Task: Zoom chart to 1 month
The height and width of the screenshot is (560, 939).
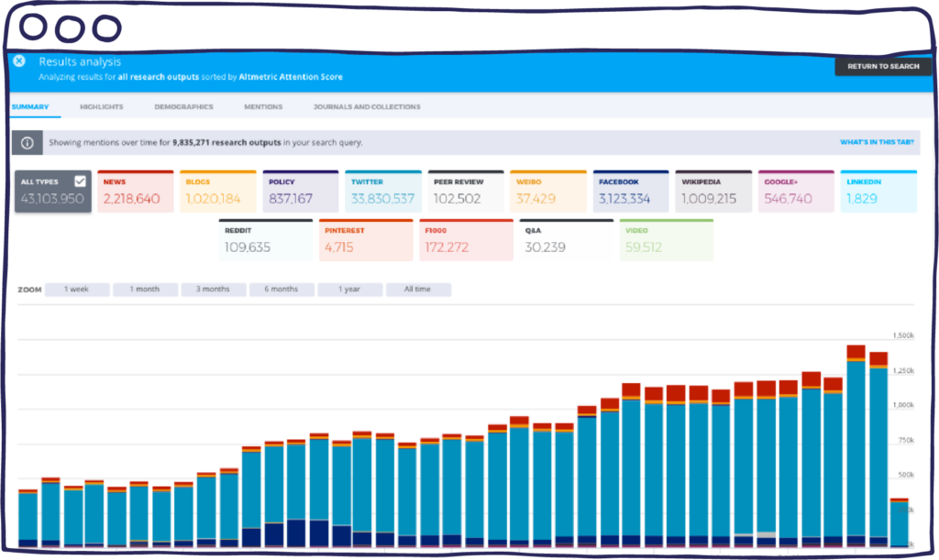Action: point(145,289)
